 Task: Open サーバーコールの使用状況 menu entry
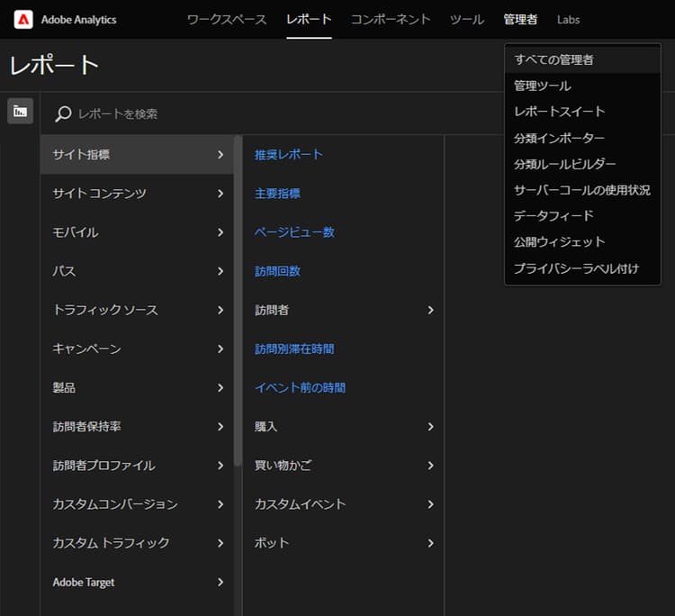coord(582,190)
